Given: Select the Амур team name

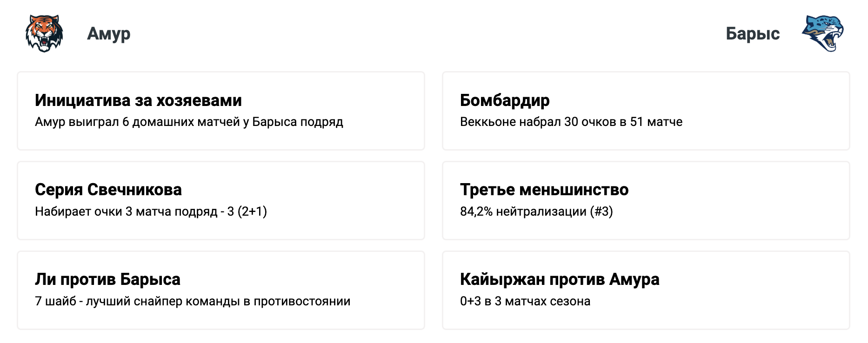Looking at the screenshot, I should click(109, 33).
